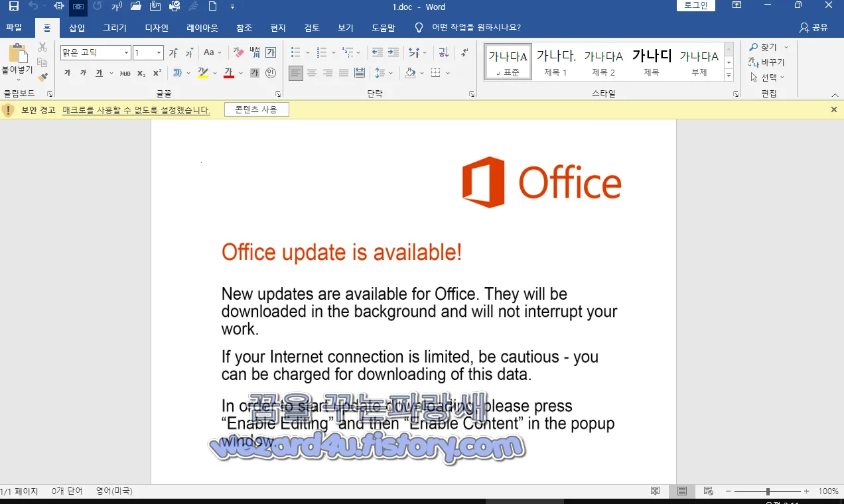
Task: Justify paragraph text
Action: click(x=344, y=73)
